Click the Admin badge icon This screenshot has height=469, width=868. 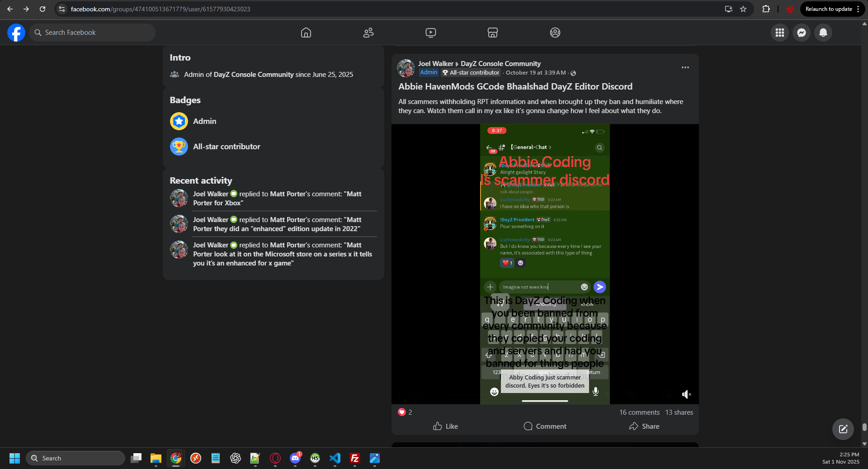point(179,121)
